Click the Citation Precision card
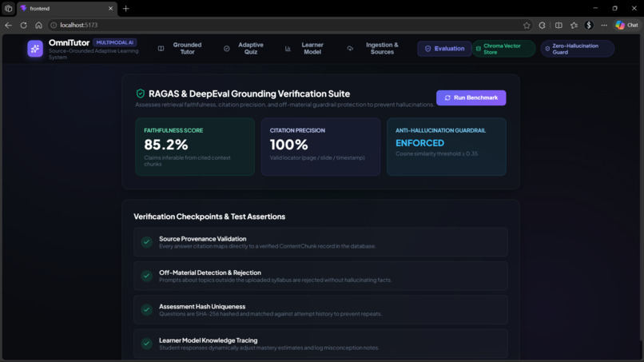This screenshot has width=644, height=362. [x=320, y=147]
